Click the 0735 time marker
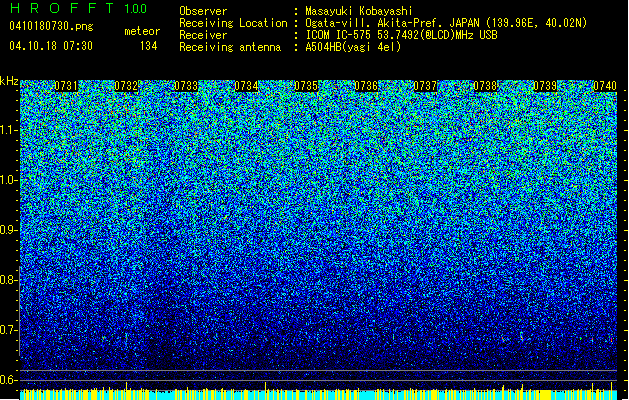629x400 pixels. pos(306,86)
